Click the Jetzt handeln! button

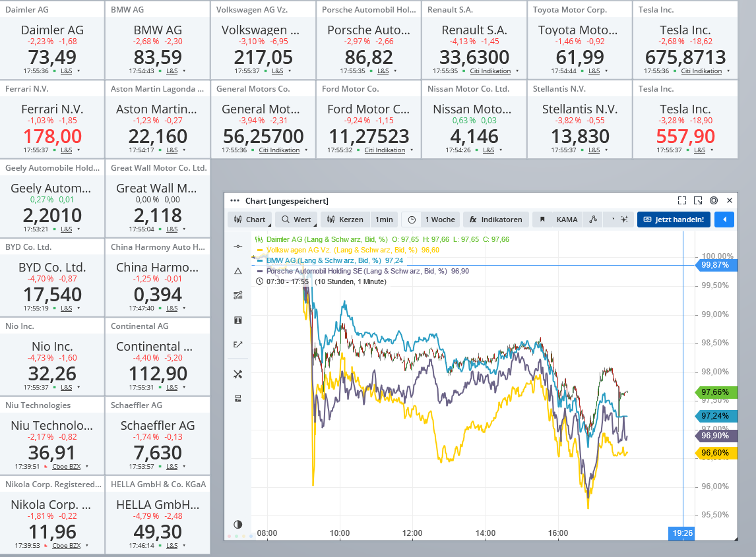pyautogui.click(x=674, y=220)
